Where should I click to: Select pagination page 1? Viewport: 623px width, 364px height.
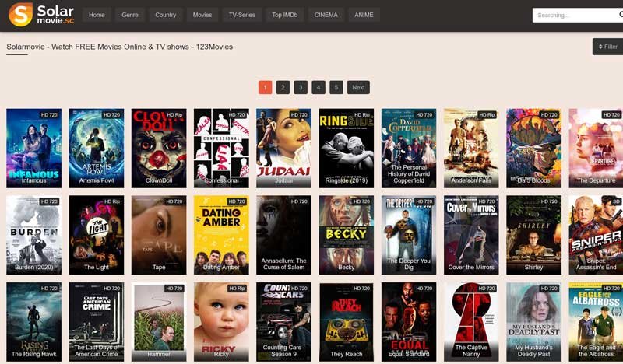[x=265, y=87]
